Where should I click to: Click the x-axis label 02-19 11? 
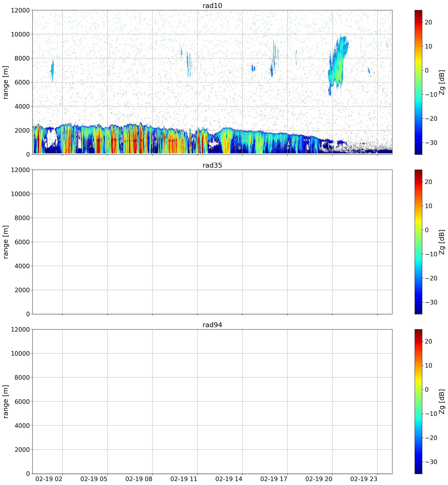[184, 479]
